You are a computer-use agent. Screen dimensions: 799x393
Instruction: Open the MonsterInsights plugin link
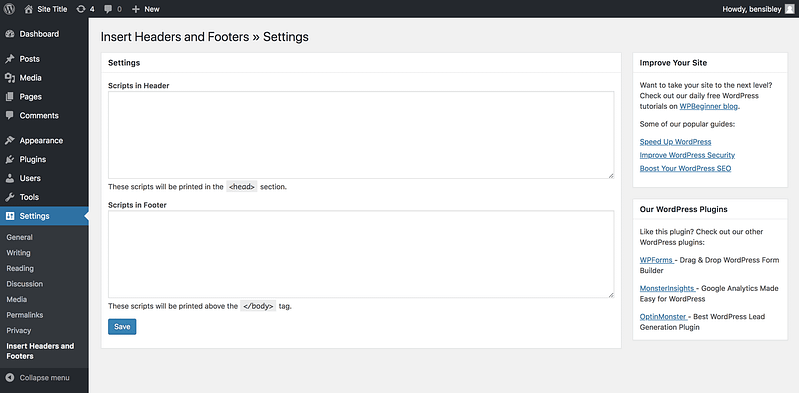[x=667, y=289]
